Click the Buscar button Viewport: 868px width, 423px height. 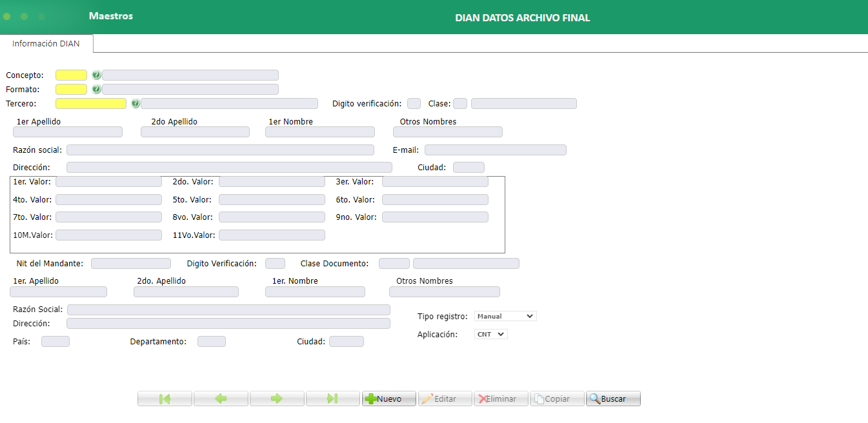(613, 398)
